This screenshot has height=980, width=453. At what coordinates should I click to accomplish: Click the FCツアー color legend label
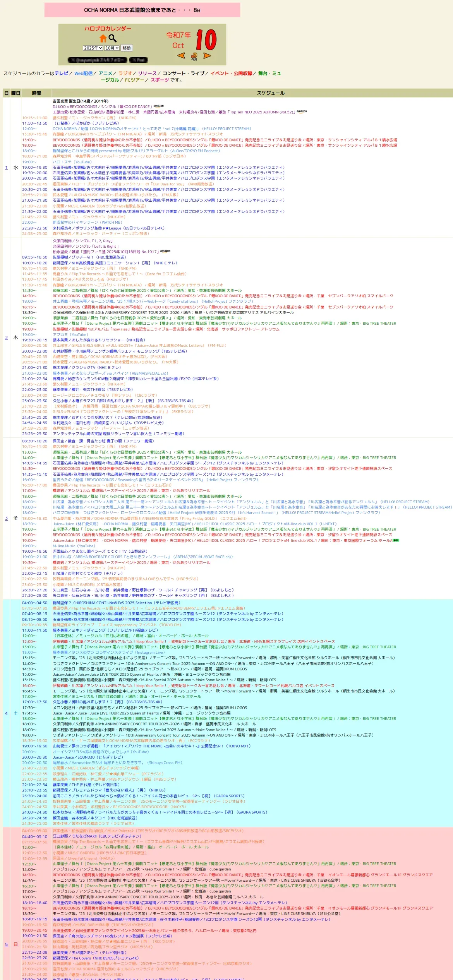click(x=134, y=80)
